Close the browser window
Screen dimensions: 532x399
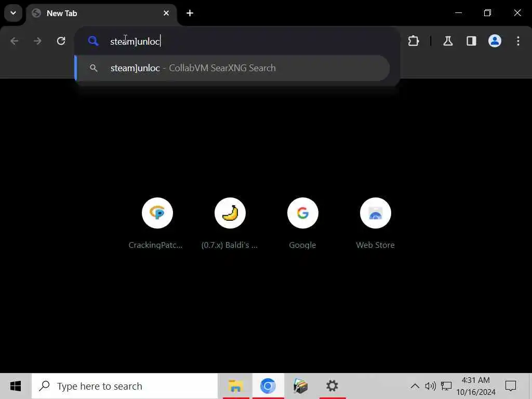click(x=517, y=13)
